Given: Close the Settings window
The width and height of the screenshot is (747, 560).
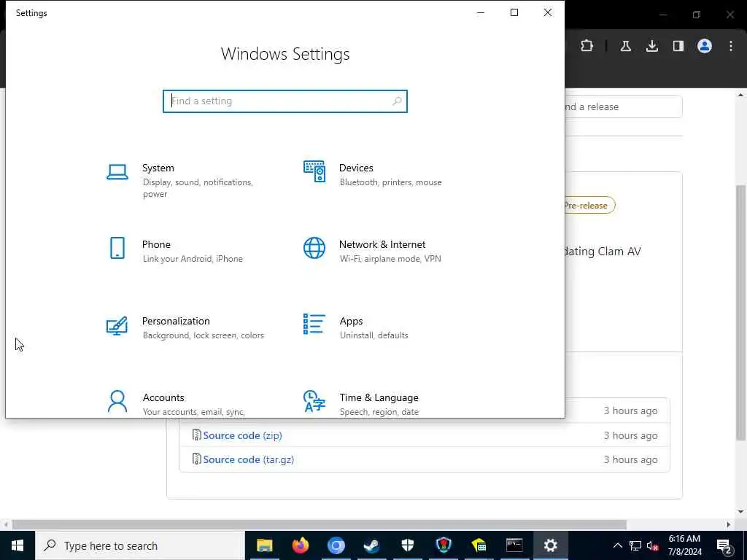Looking at the screenshot, I should click(548, 13).
